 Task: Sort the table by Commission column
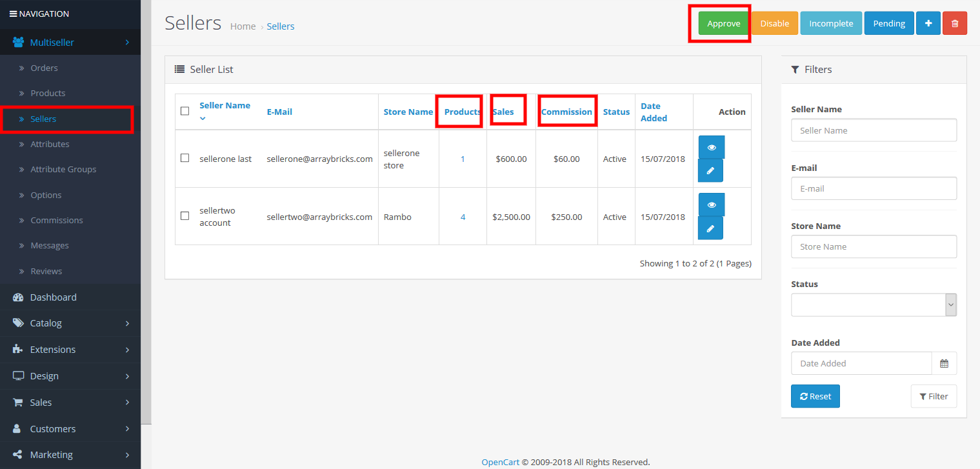pos(566,112)
